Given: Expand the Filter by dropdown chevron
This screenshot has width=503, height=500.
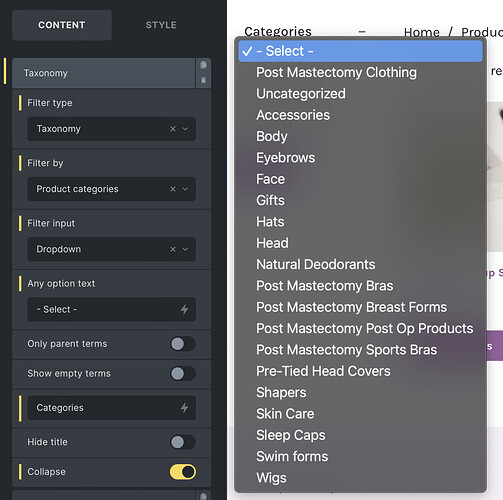Looking at the screenshot, I should [185, 189].
